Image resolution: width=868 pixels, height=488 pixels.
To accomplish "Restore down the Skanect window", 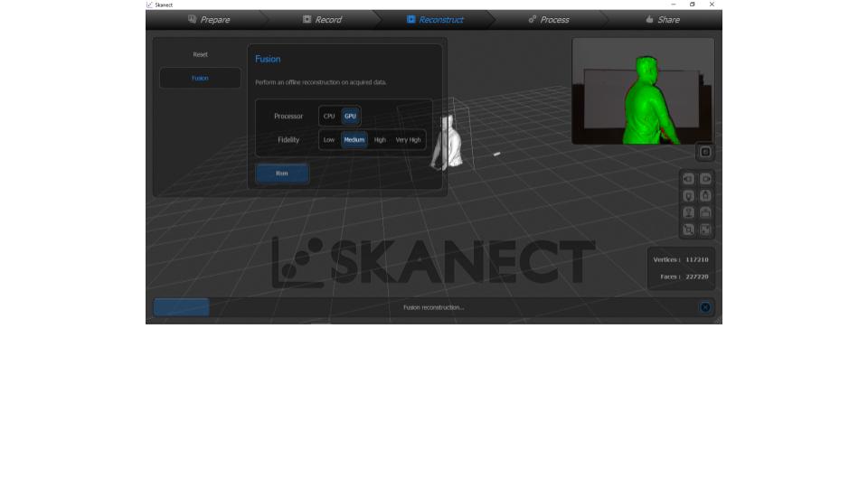I will tap(692, 5).
